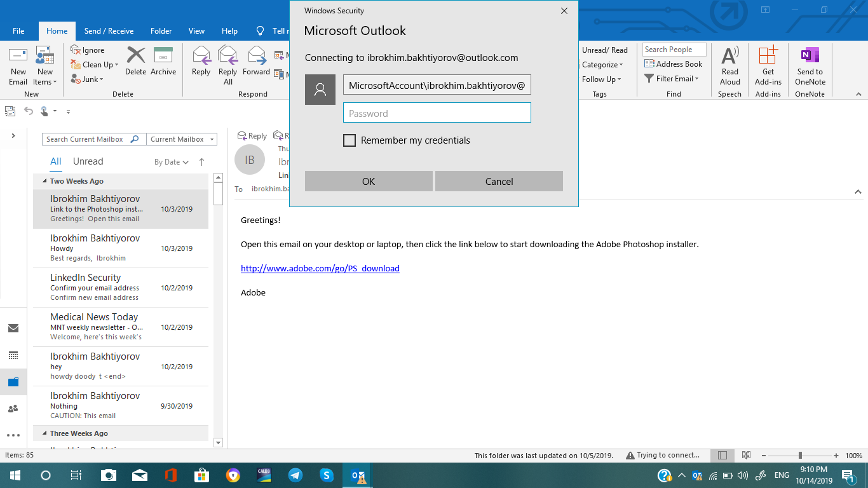Screen dimensions: 868x488
Task: Open Telegram from the taskbar
Action: pyautogui.click(x=295, y=475)
